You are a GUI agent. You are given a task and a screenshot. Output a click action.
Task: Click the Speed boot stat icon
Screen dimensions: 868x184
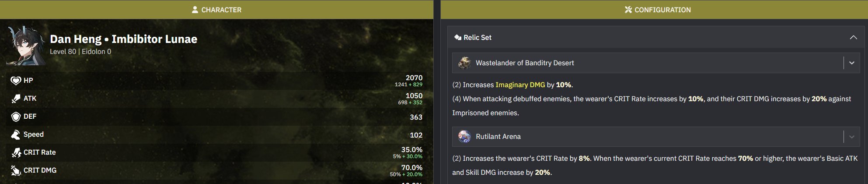tap(16, 134)
